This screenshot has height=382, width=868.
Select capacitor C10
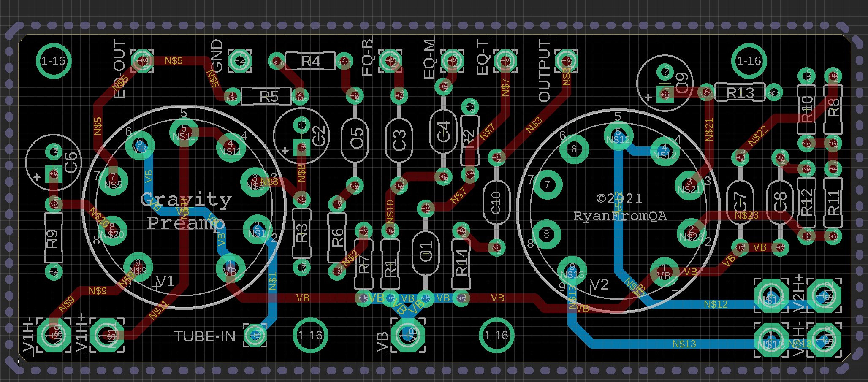click(x=496, y=202)
